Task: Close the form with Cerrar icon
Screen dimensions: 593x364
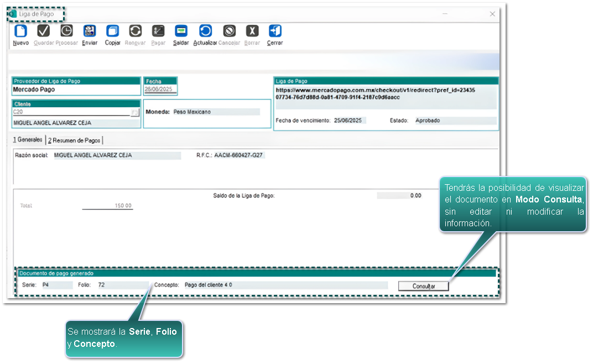Action: 275,32
